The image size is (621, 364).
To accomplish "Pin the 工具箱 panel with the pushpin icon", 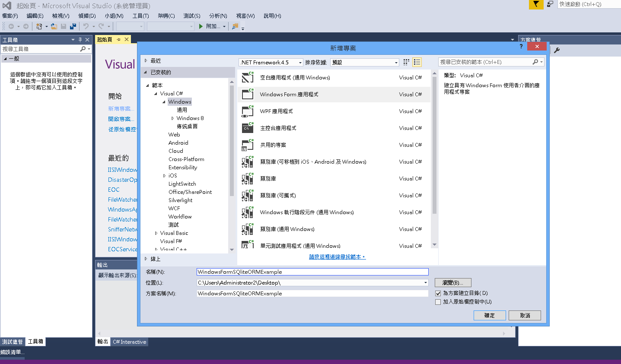I will 80,39.
